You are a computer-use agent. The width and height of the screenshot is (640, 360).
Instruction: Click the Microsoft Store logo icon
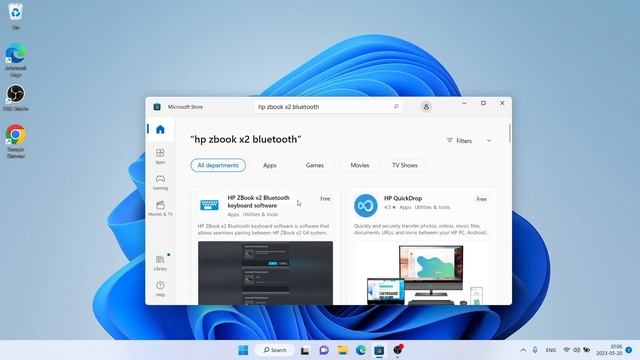(x=157, y=107)
